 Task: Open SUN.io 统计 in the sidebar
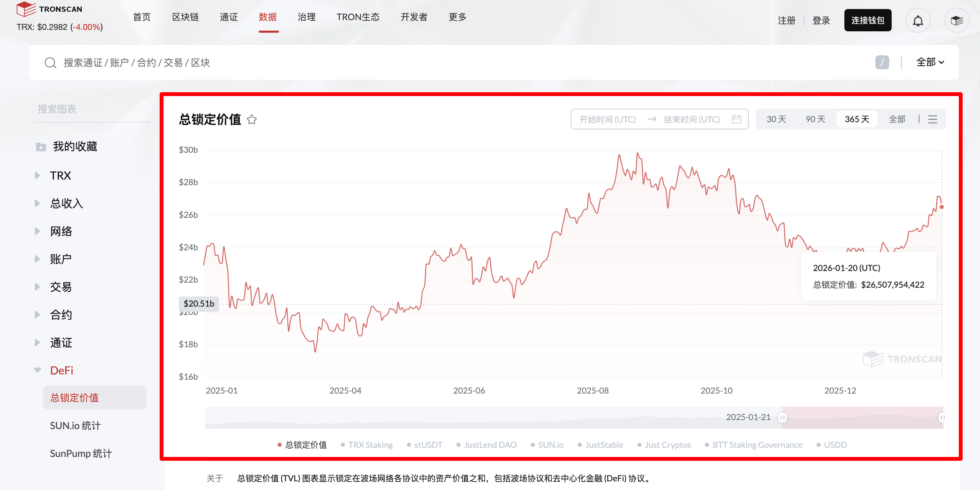pos(75,426)
